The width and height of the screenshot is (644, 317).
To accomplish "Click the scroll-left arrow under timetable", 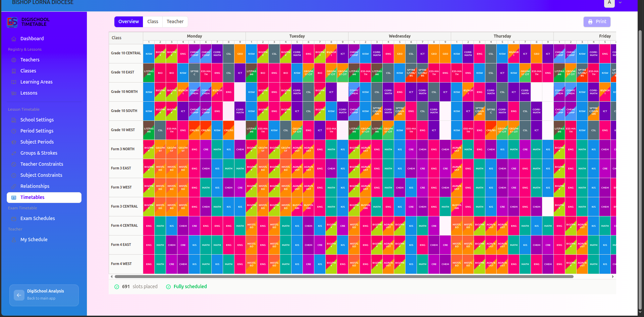I will [x=111, y=277].
